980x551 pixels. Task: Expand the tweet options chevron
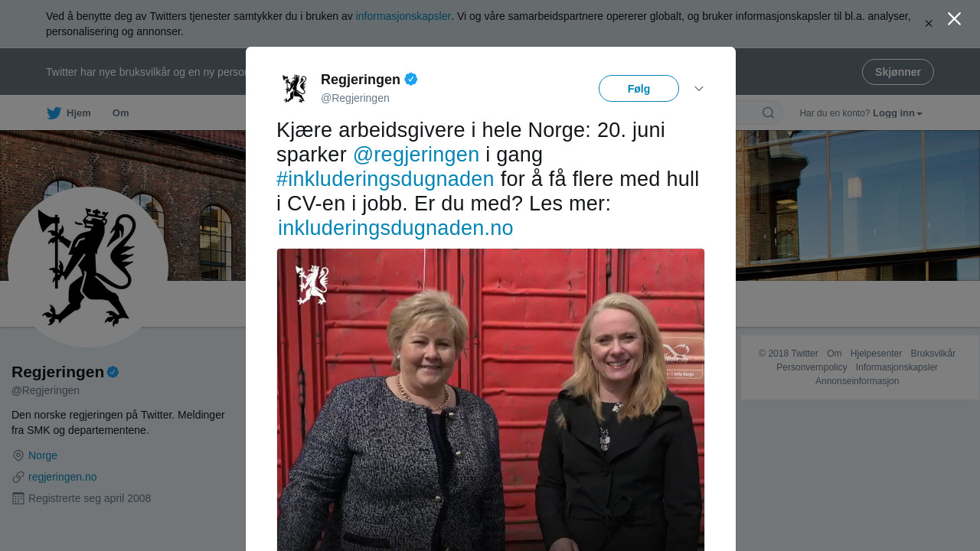(699, 89)
